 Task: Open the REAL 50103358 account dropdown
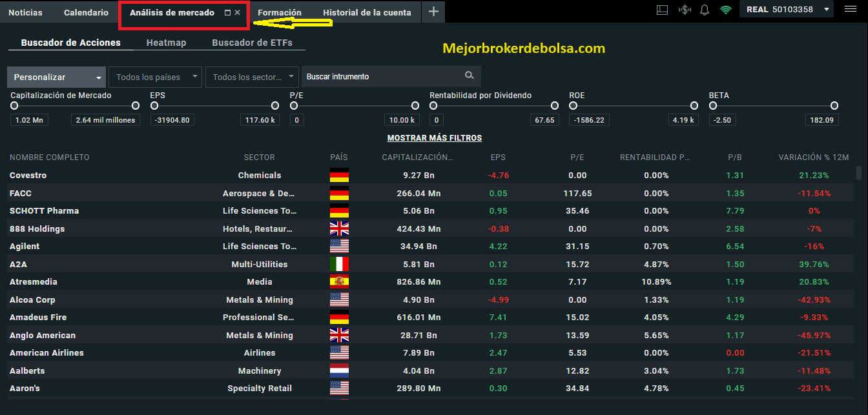point(788,10)
